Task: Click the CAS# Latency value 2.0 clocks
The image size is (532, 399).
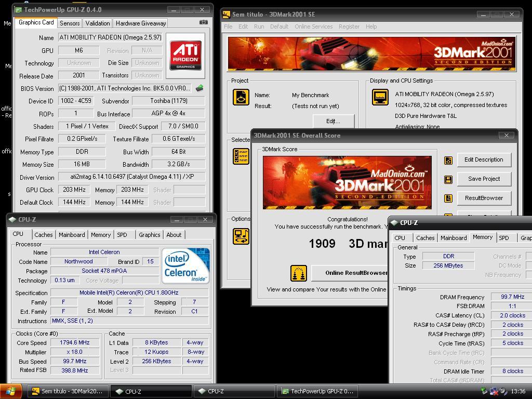Action: [x=512, y=315]
